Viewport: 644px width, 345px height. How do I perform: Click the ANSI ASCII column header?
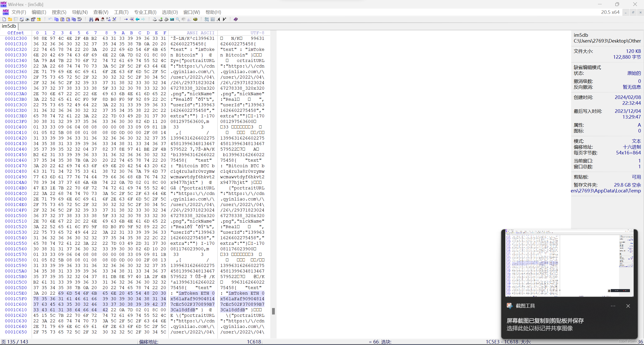click(200, 33)
